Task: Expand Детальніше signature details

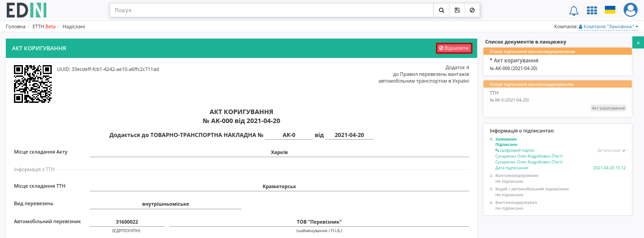Action: [611, 150]
